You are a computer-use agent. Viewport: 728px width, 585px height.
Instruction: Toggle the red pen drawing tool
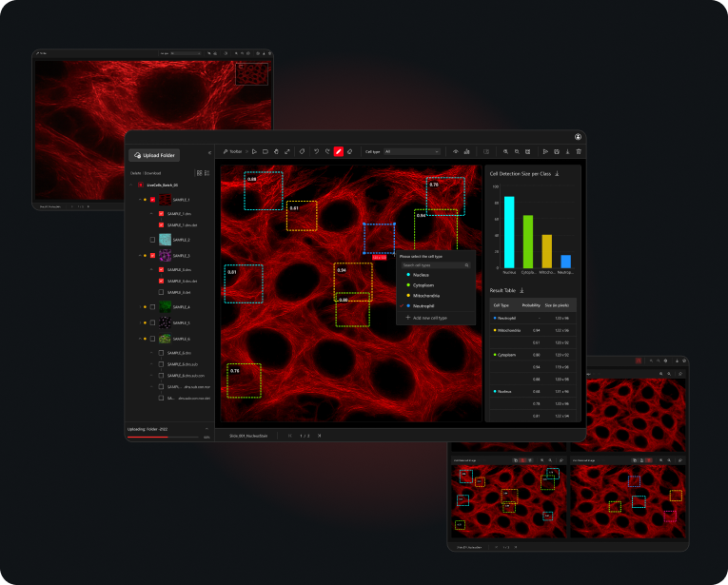pyautogui.click(x=339, y=151)
